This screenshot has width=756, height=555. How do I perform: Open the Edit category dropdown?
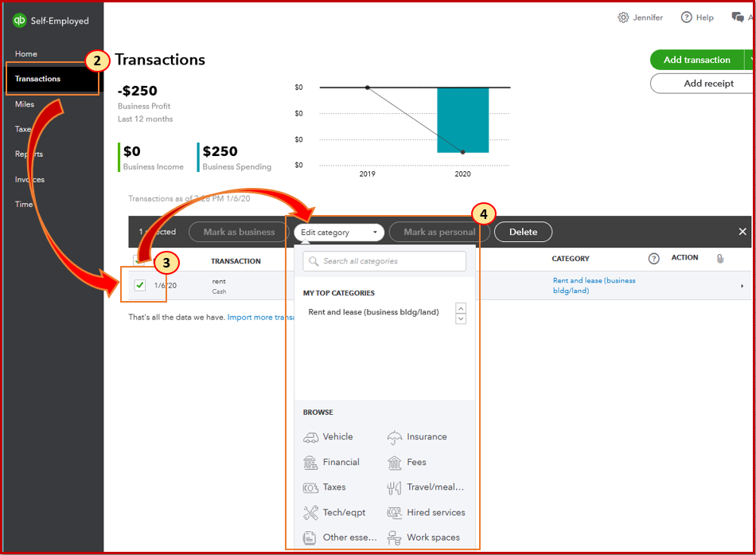tap(338, 232)
